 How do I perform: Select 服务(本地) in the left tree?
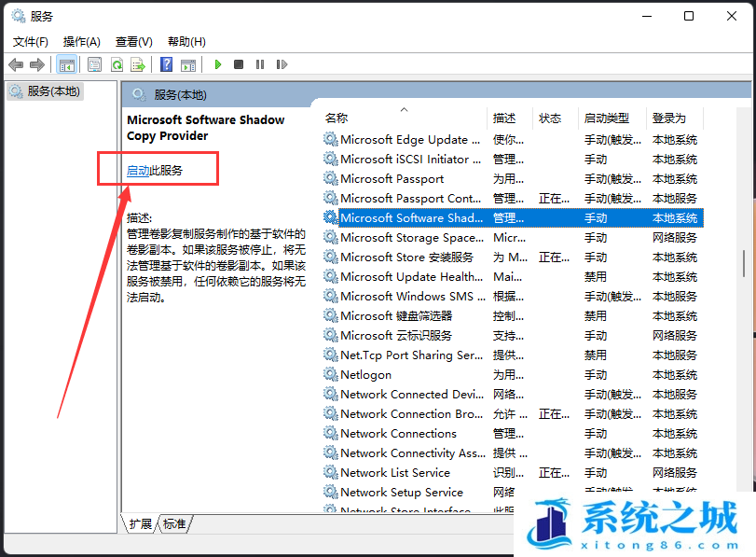(53, 91)
